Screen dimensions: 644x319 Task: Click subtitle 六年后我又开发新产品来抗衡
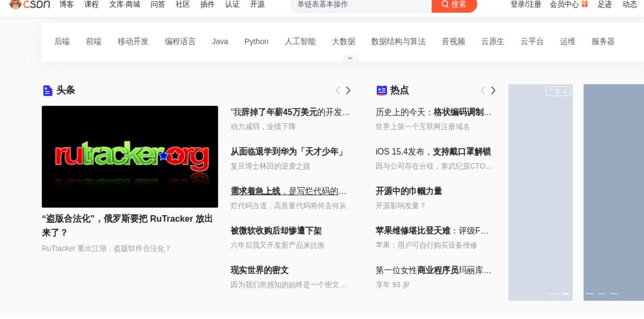277,245
